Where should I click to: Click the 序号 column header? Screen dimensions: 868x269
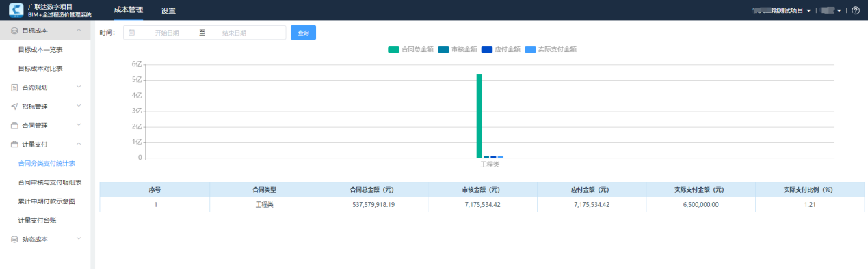pos(155,189)
